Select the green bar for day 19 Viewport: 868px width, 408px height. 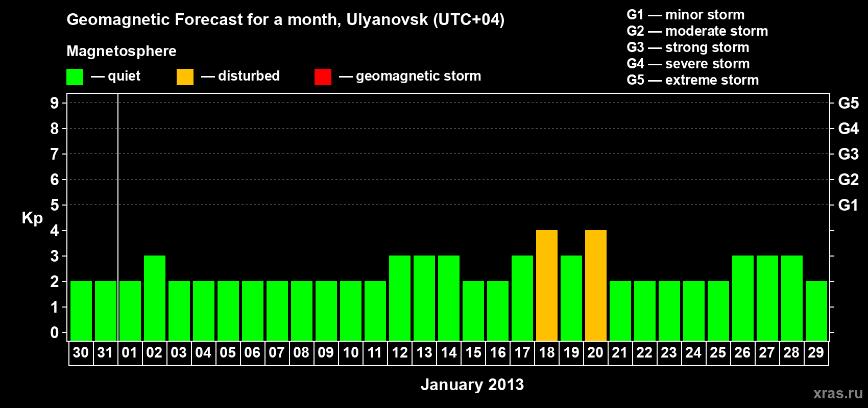point(571,298)
